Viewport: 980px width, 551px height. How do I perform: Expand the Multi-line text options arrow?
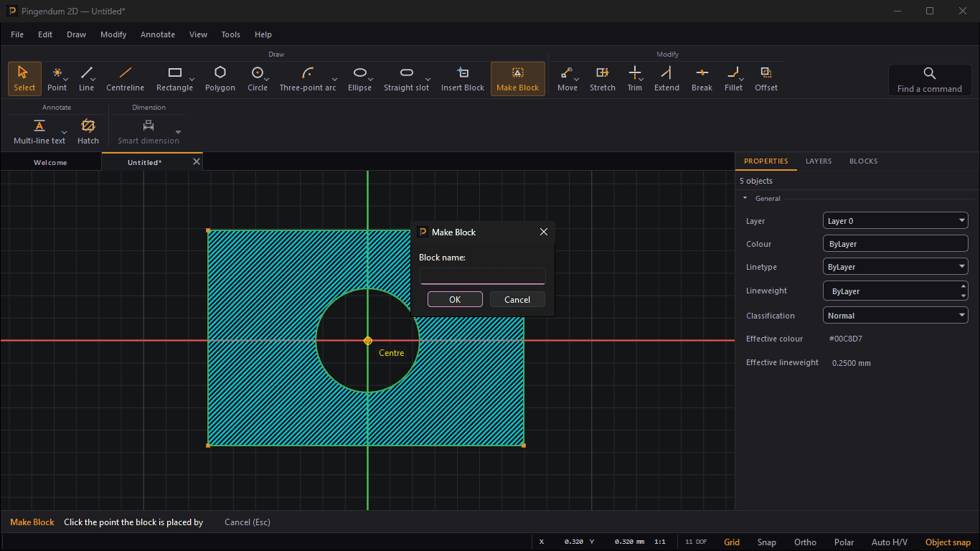(x=65, y=133)
